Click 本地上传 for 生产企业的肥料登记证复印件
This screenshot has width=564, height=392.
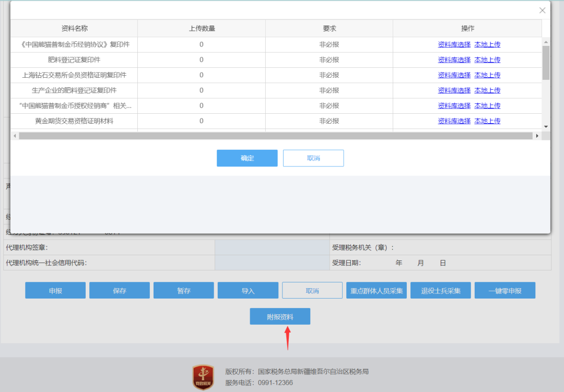487,90
